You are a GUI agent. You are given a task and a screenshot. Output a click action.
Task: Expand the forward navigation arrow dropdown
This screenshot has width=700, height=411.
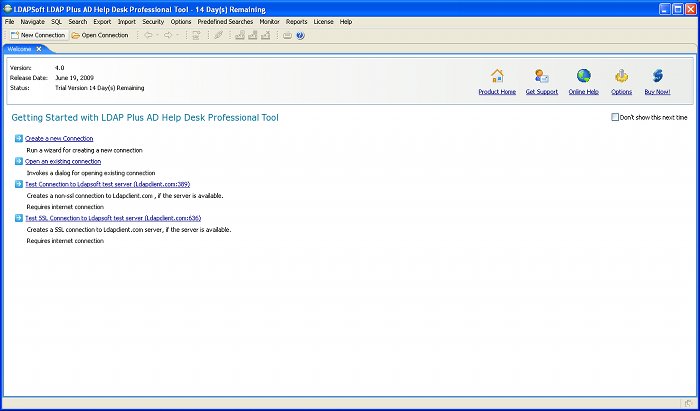pos(178,35)
